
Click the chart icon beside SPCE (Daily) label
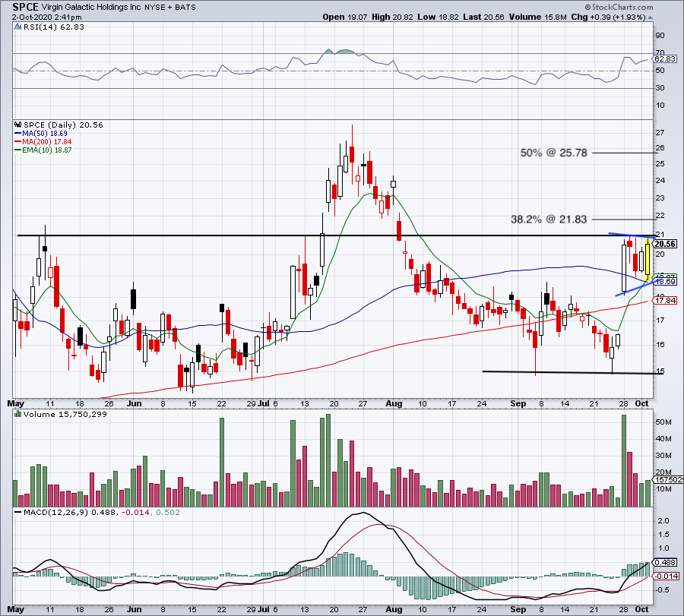tap(17, 125)
